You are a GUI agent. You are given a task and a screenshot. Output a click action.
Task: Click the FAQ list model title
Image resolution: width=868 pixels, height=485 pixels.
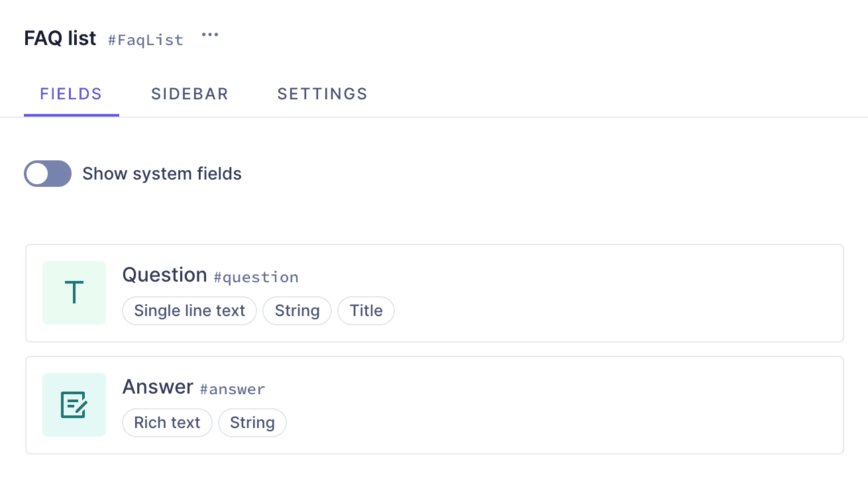coord(60,38)
